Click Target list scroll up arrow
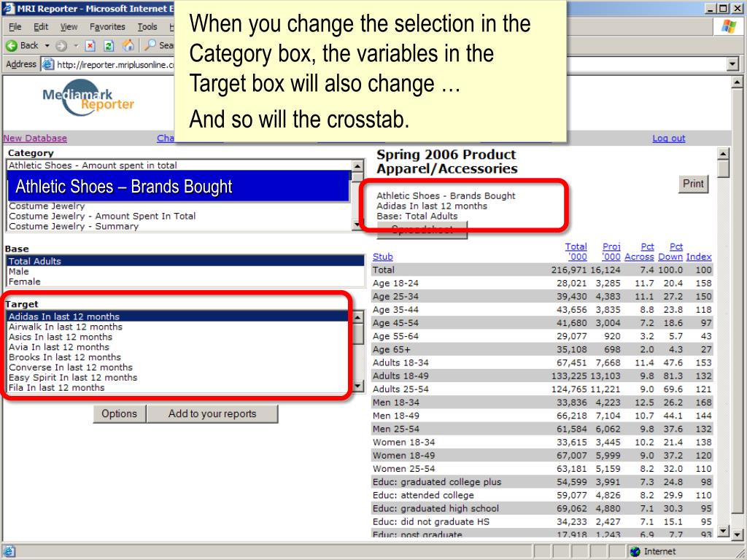 [x=357, y=317]
